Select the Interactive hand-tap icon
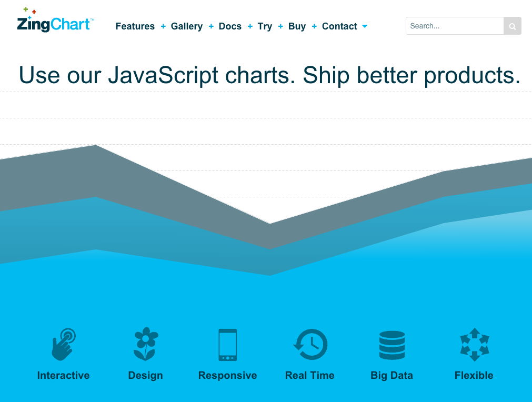Viewport: 532px width, 402px height. point(63,344)
